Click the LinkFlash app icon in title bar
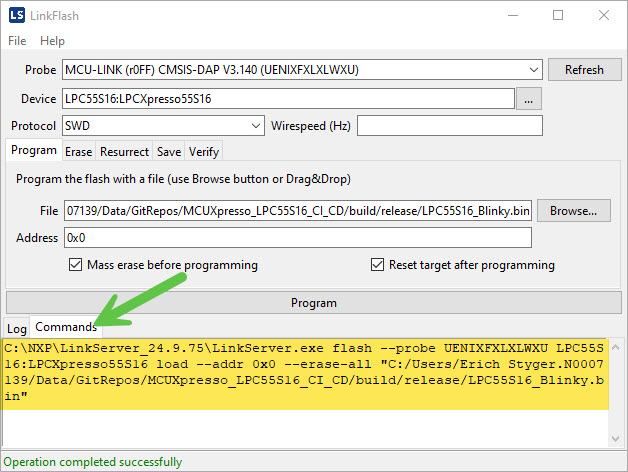628x472 pixels. click(17, 15)
